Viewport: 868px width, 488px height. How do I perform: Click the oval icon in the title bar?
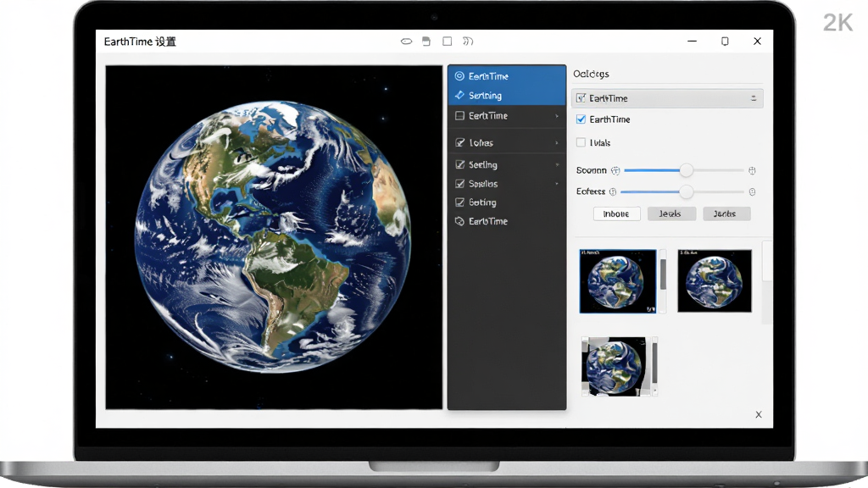coord(406,42)
